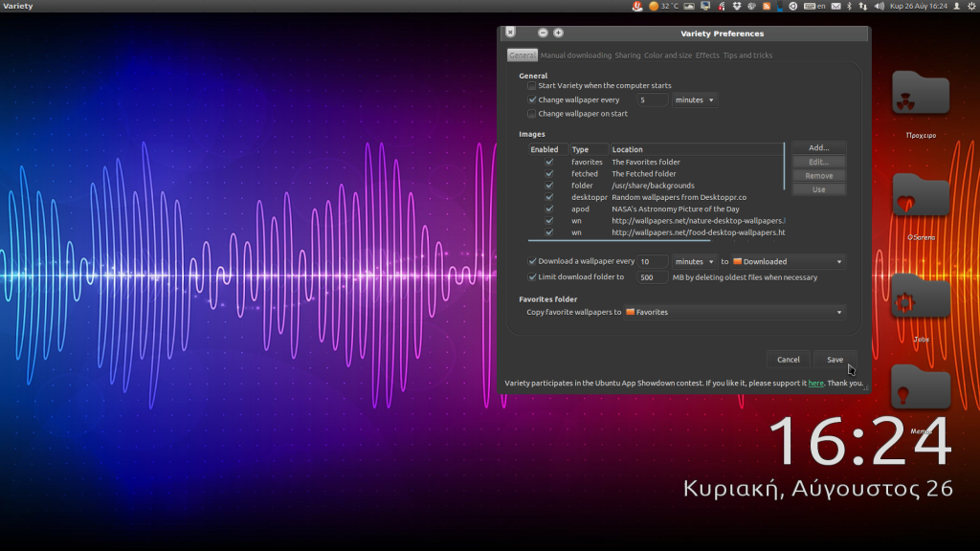This screenshot has width=980, height=551.
Task: Click the Dropbox tray icon
Action: [x=736, y=7]
